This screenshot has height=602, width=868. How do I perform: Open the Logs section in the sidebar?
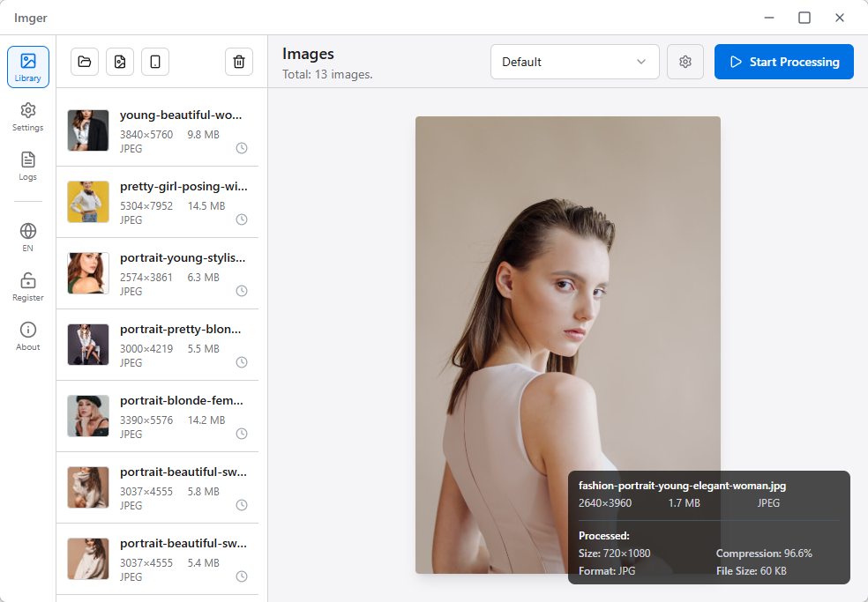point(28,166)
